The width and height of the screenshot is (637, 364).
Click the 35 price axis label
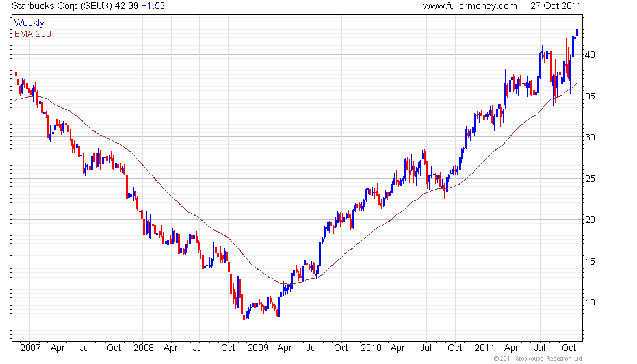(590, 96)
